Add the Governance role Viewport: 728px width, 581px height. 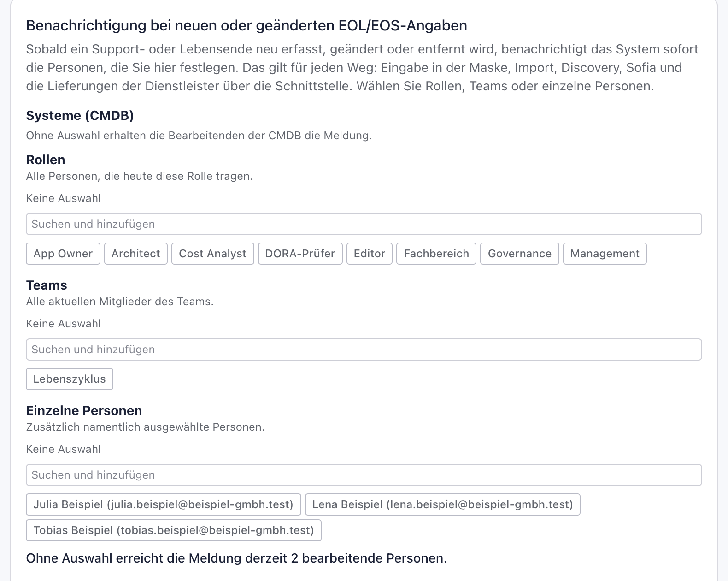[x=520, y=254]
